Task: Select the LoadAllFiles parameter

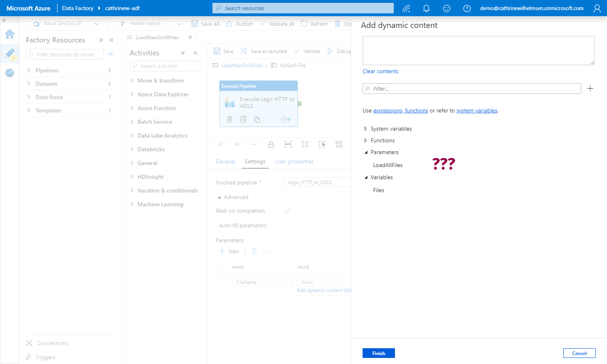Action: pos(388,165)
